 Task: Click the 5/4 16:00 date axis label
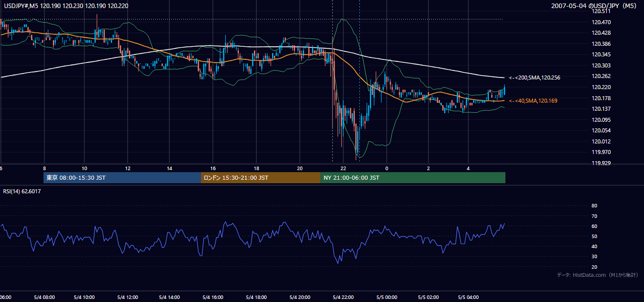(213, 297)
